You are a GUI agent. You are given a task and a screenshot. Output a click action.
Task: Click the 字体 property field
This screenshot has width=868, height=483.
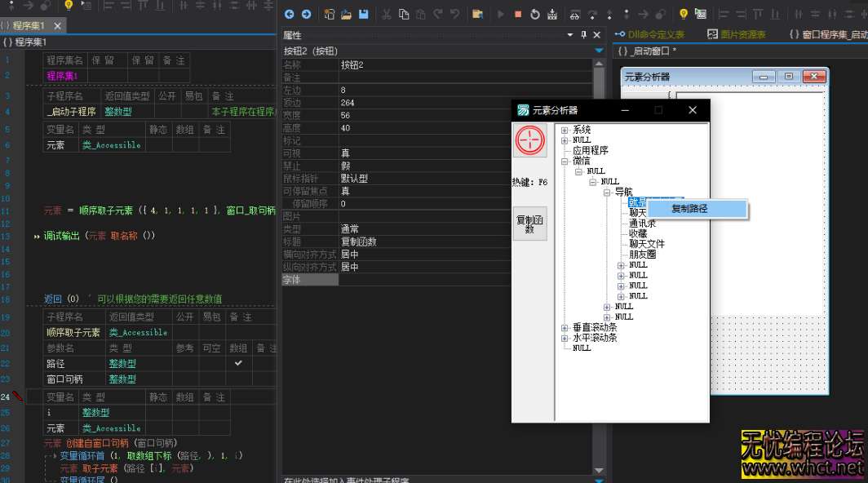308,279
